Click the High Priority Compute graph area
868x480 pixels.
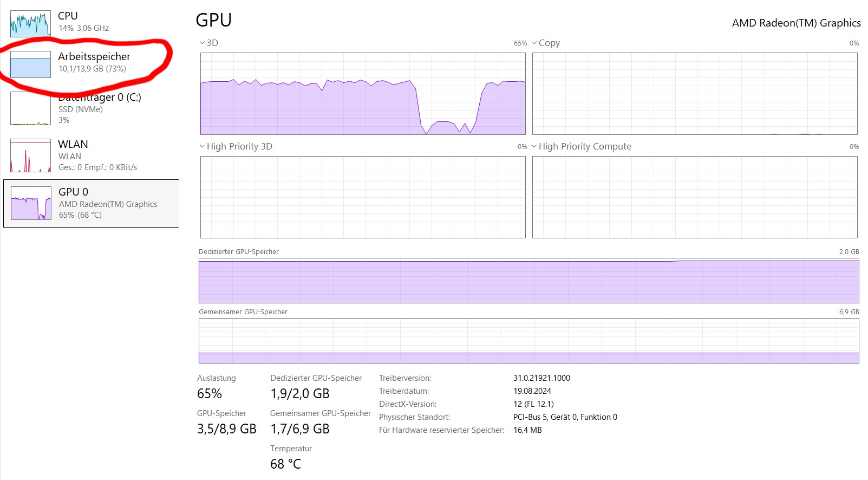[x=695, y=197]
